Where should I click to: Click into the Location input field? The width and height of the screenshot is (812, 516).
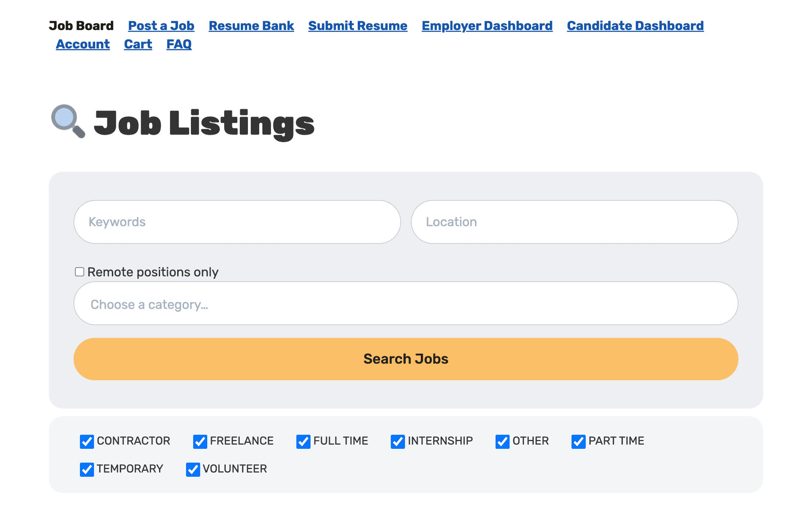[x=574, y=222]
